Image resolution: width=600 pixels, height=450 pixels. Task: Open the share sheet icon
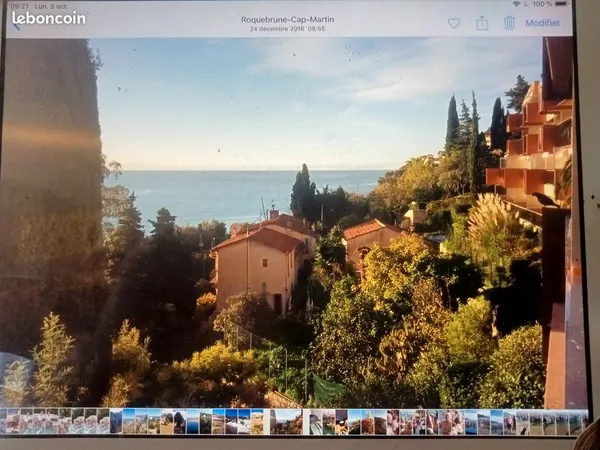click(x=482, y=23)
